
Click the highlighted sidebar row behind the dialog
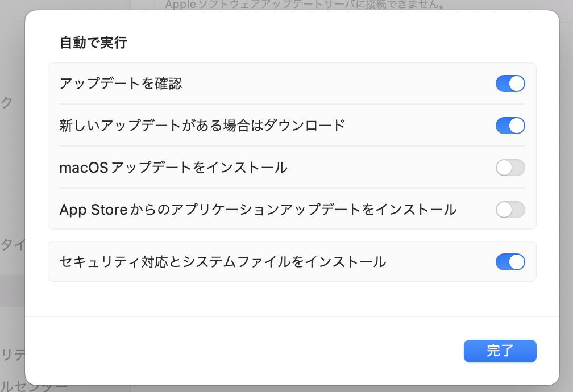[11, 291]
